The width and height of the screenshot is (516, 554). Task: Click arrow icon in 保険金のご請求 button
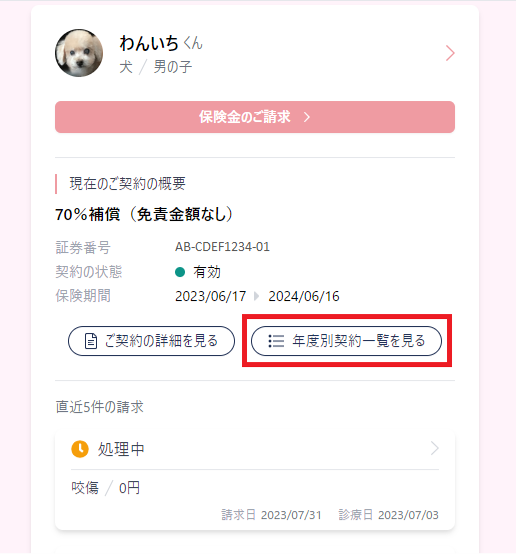pyautogui.click(x=307, y=117)
